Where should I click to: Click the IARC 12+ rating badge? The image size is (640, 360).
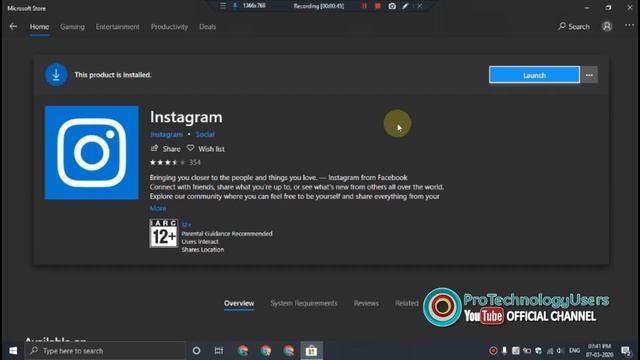[x=163, y=233]
